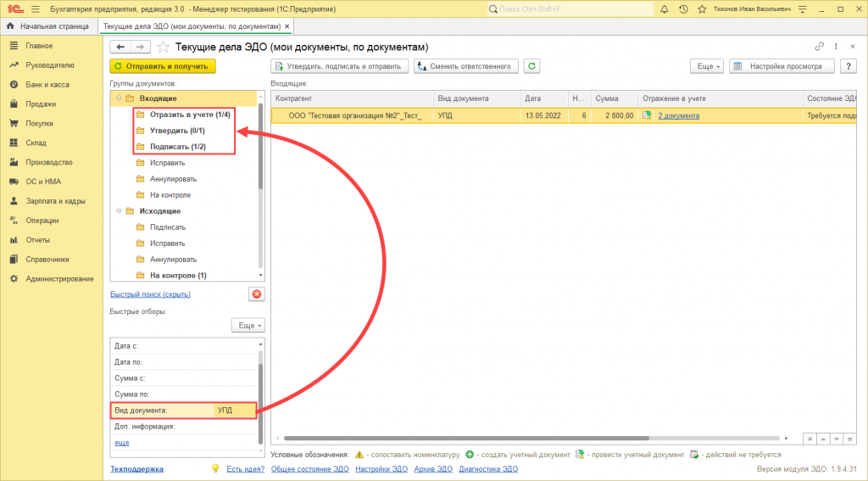Image resolution: width=868 pixels, height=481 pixels.
Task: Move one row down in list
Action: [x=837, y=439]
